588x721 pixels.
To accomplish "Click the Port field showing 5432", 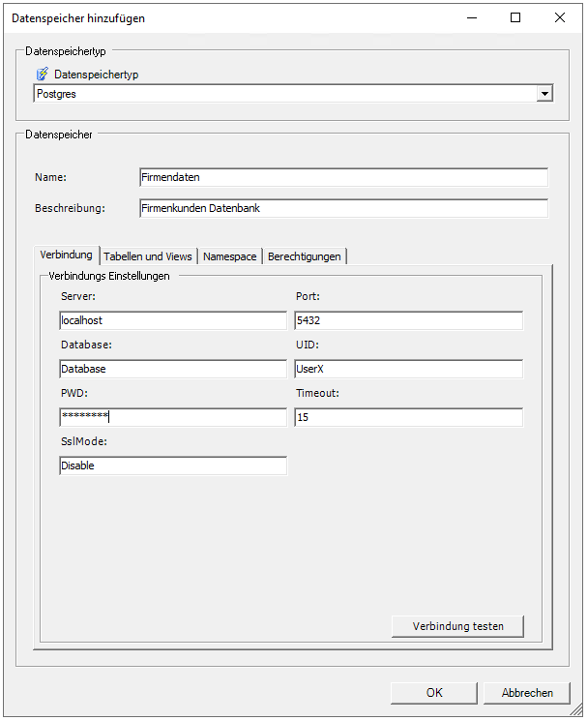I will click(408, 320).
